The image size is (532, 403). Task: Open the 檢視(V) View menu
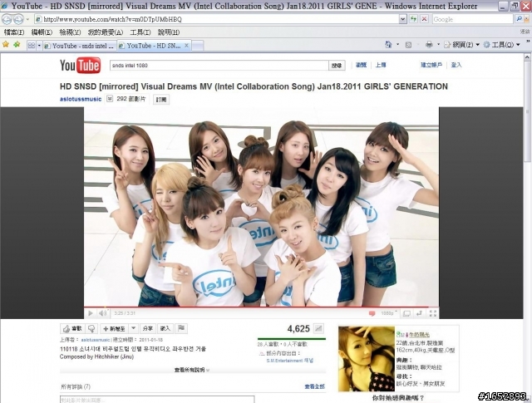[x=70, y=32]
